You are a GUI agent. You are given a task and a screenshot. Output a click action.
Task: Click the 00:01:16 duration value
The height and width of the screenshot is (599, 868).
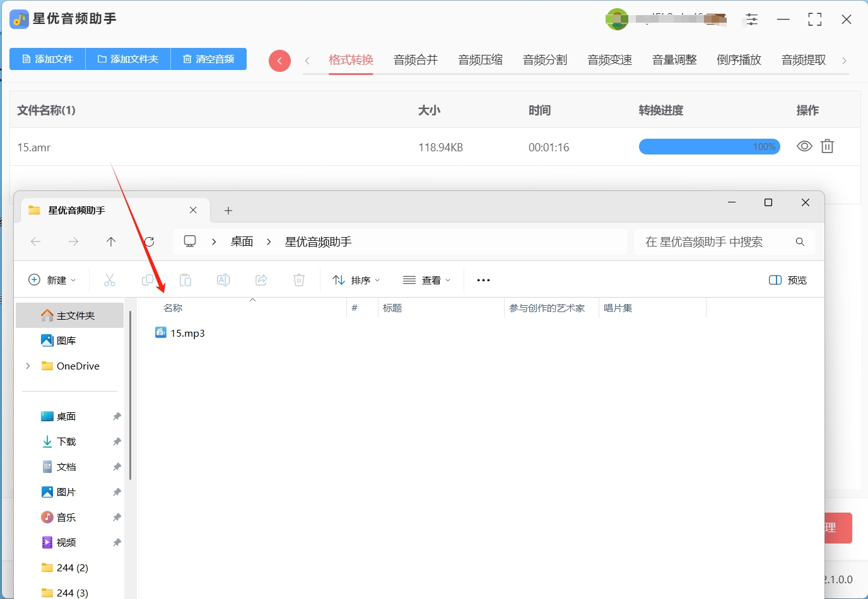point(549,148)
